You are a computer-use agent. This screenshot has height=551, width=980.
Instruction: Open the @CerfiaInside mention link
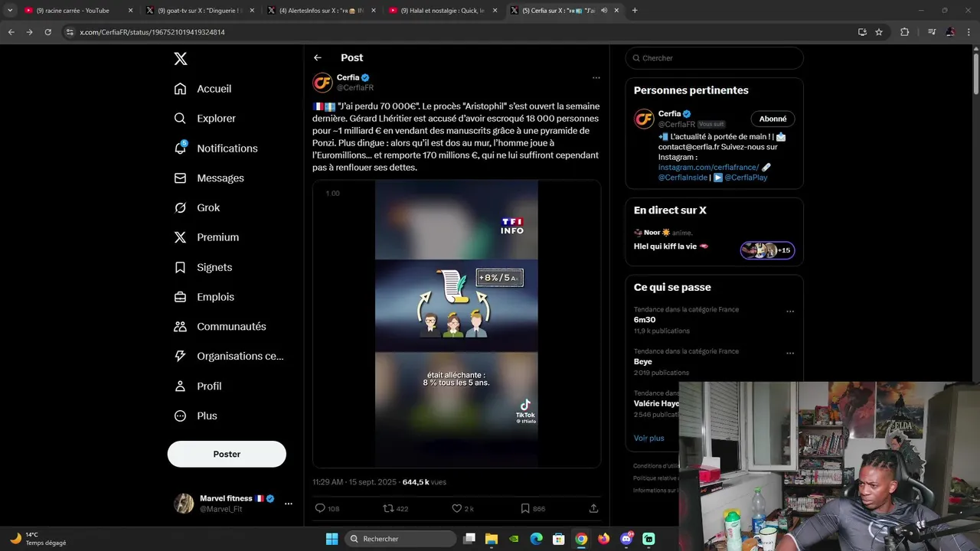click(683, 178)
